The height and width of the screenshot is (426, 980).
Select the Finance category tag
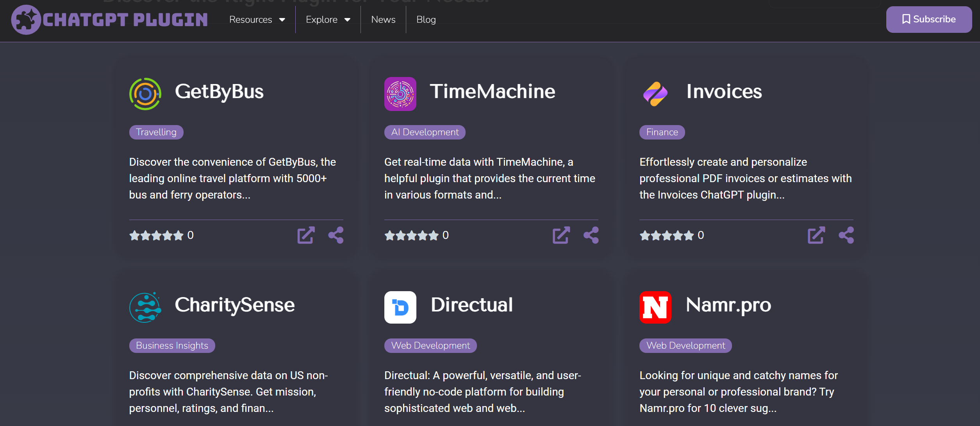662,132
